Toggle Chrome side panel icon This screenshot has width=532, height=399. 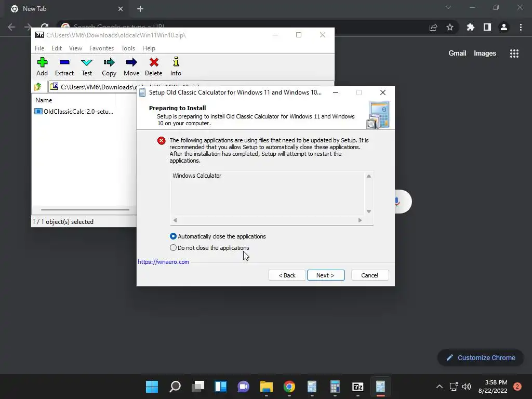(487, 27)
